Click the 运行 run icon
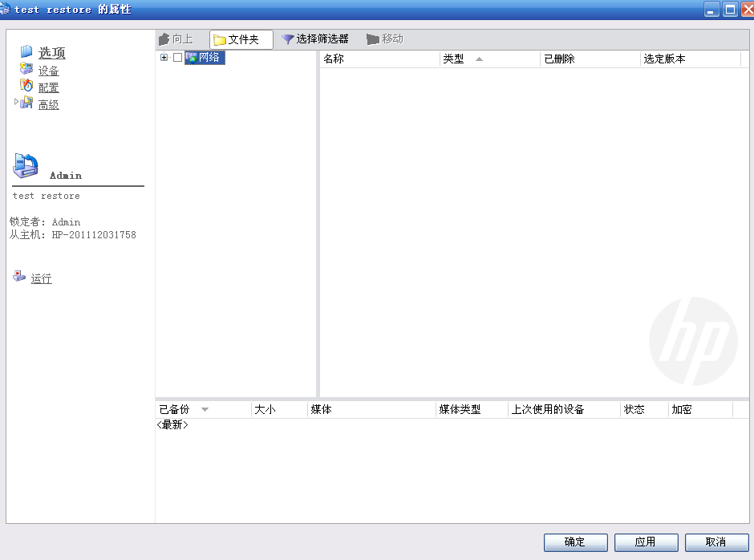Image resolution: width=754 pixels, height=560 pixels. (x=18, y=276)
